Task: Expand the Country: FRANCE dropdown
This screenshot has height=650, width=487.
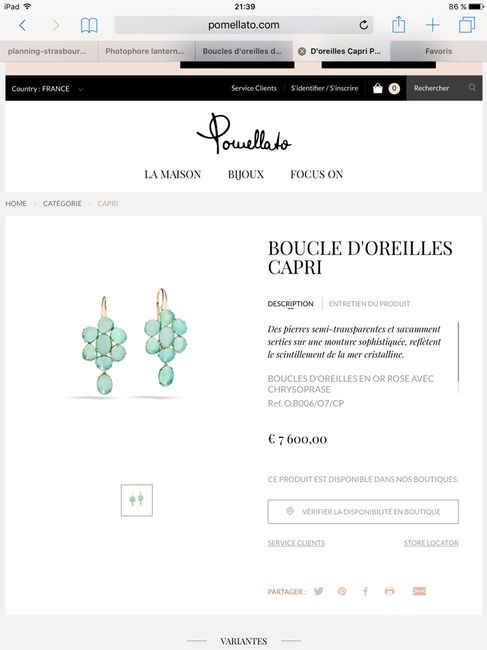Action: point(47,89)
